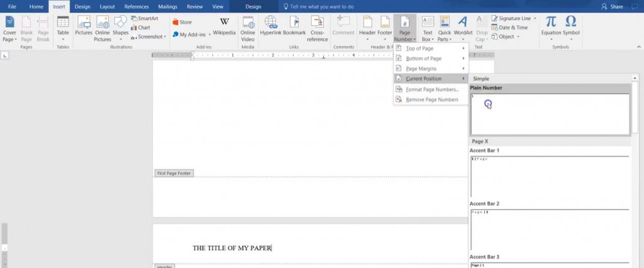Expand the Bottom of Page submenu
The image size is (644, 268).
click(431, 59)
